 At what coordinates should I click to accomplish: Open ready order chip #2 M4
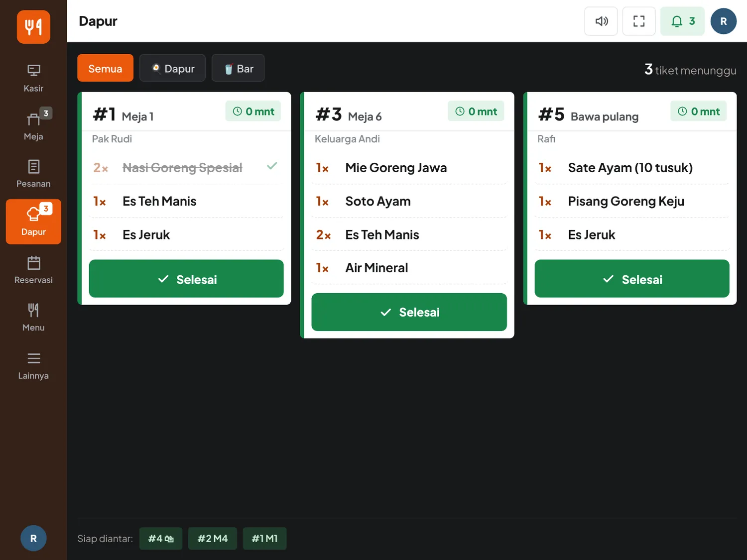(213, 539)
